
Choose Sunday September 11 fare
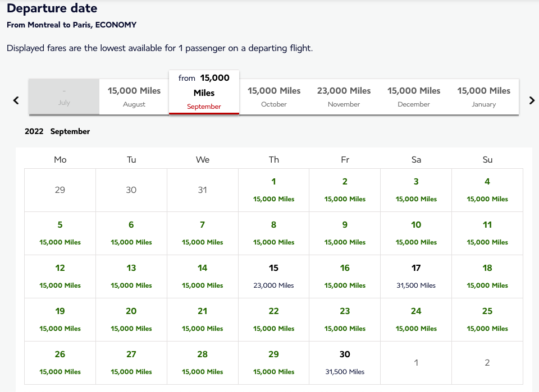[x=487, y=233]
